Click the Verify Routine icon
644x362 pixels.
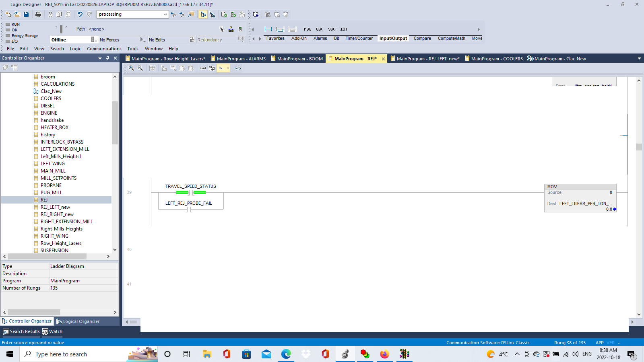point(224,14)
